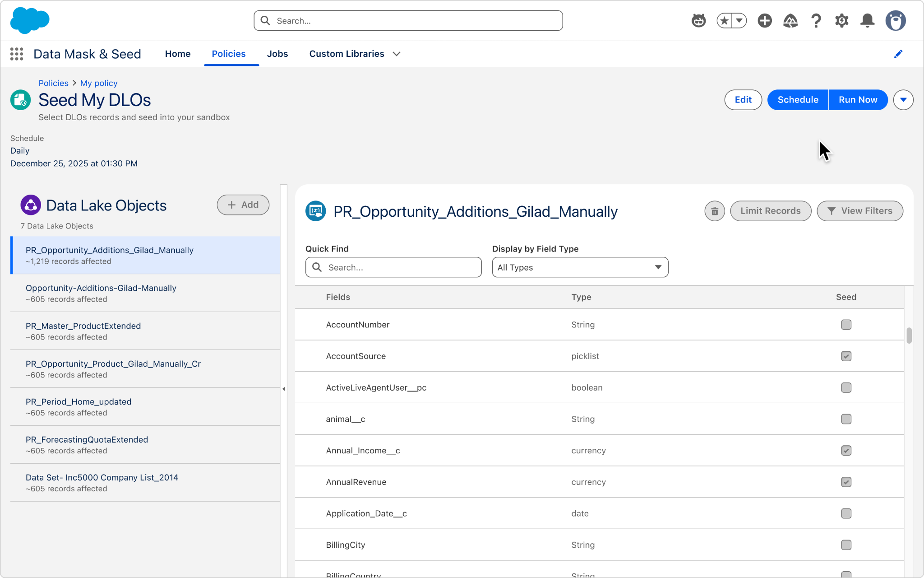Screen dimensions: 924x578
Task: Follow the Policies breadcrumb link
Action: tap(53, 83)
